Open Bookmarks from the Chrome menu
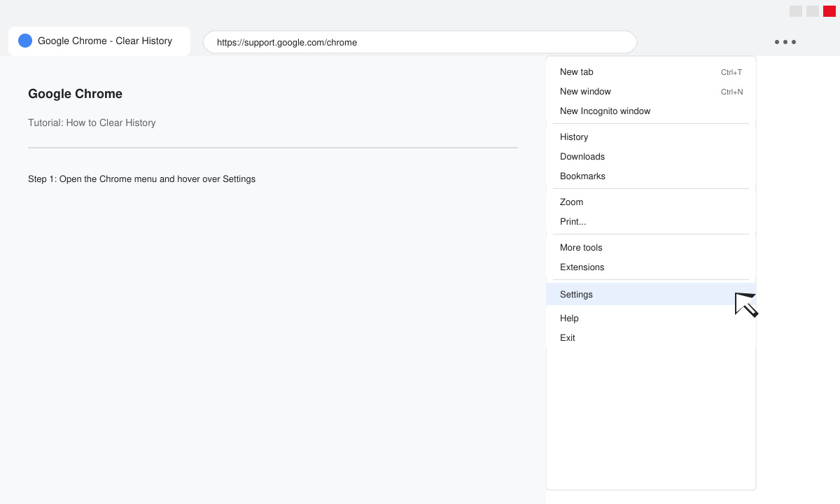840x504 pixels. [651, 176]
